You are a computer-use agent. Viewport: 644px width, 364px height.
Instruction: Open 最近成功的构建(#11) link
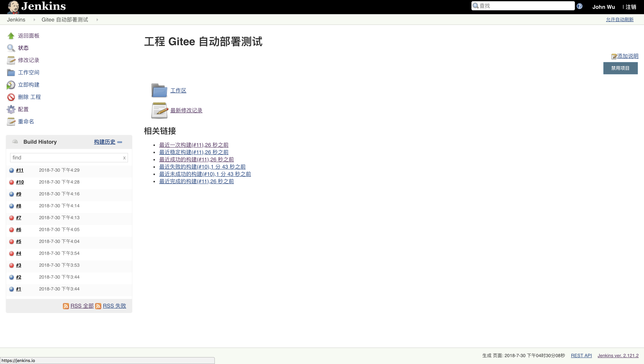[197, 160]
